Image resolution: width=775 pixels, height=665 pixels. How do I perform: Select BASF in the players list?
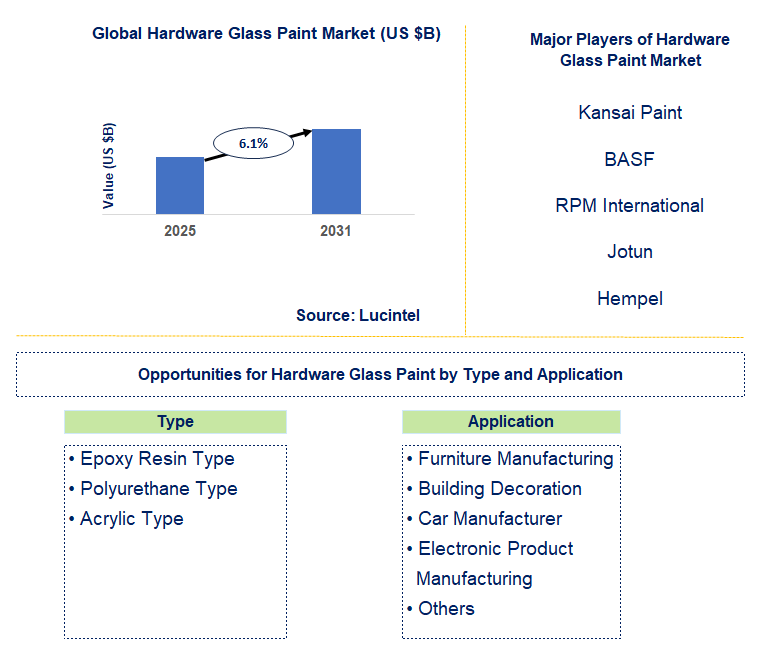[629, 159]
